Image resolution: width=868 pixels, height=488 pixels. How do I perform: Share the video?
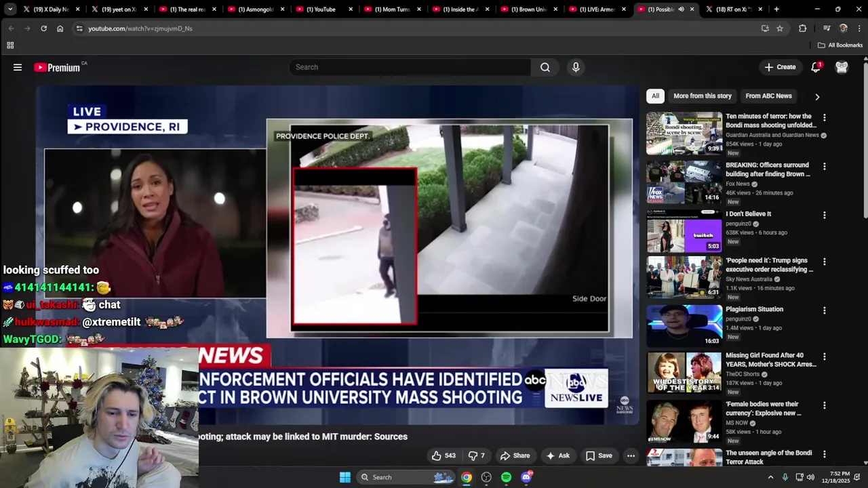(x=515, y=455)
